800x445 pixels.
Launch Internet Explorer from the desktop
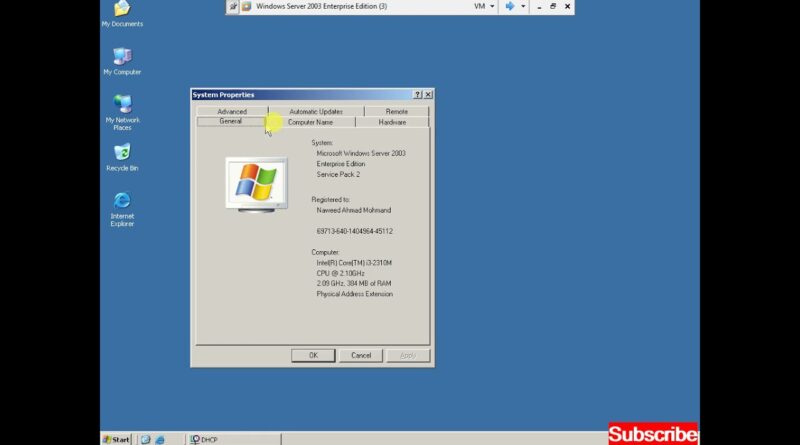coord(122,209)
